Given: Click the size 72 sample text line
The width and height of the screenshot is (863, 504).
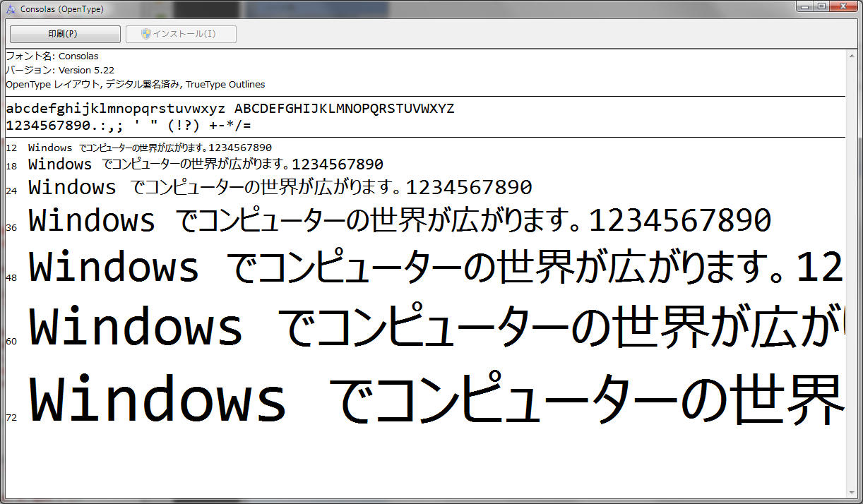Looking at the screenshot, I should (436, 399).
